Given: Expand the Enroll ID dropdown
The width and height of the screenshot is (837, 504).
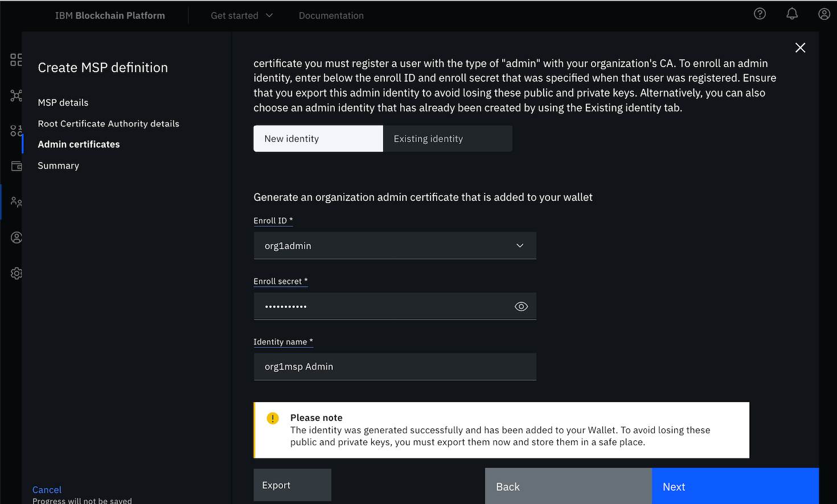Looking at the screenshot, I should pos(519,246).
